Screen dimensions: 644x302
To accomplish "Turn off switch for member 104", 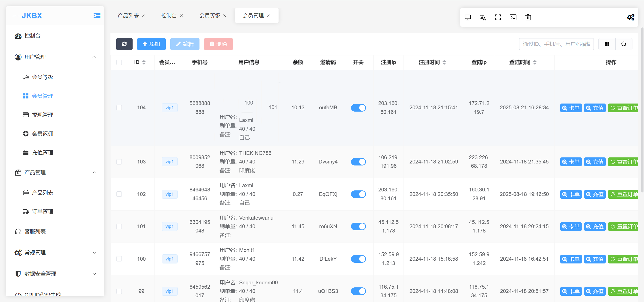I will click(x=358, y=108).
